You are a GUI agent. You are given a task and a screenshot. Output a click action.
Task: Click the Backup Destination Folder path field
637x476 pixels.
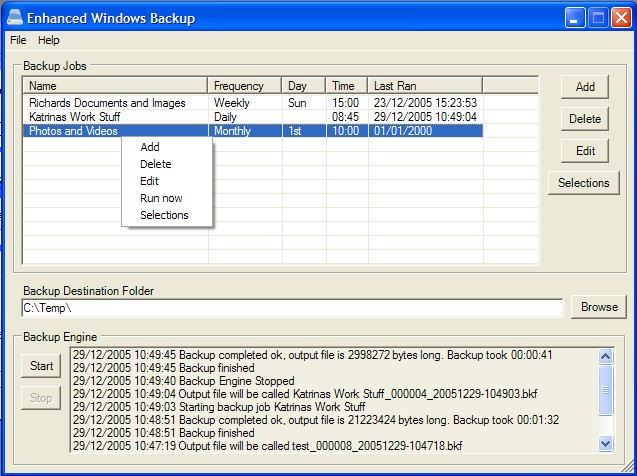point(292,308)
